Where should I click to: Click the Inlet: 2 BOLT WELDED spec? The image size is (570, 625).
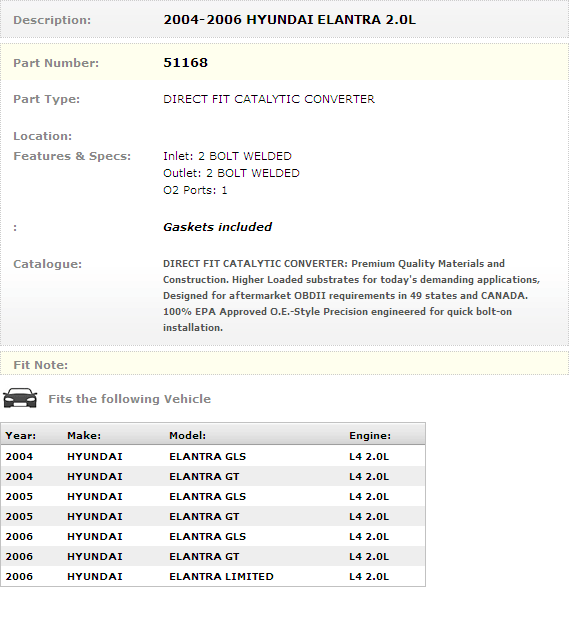(228, 156)
